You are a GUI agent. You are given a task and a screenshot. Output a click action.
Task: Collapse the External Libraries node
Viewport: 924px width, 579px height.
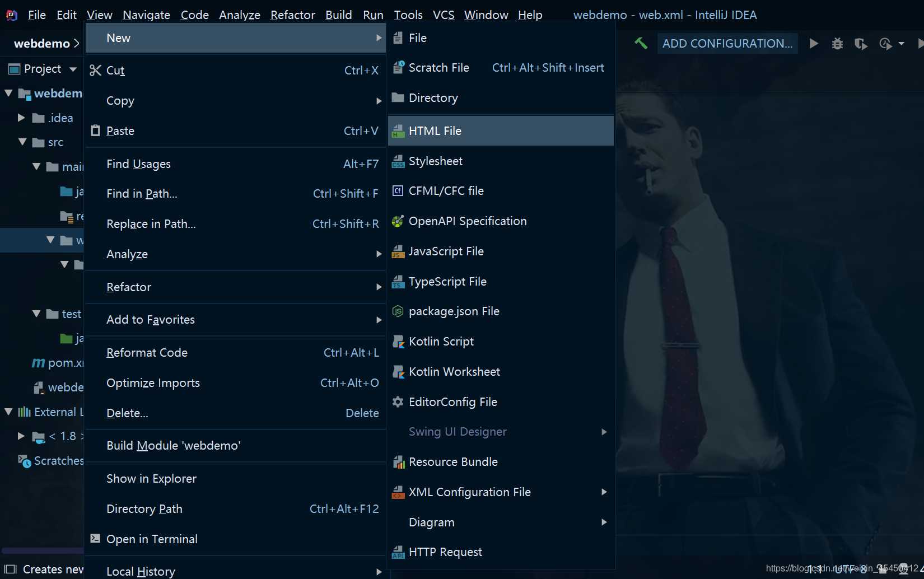tap(8, 412)
